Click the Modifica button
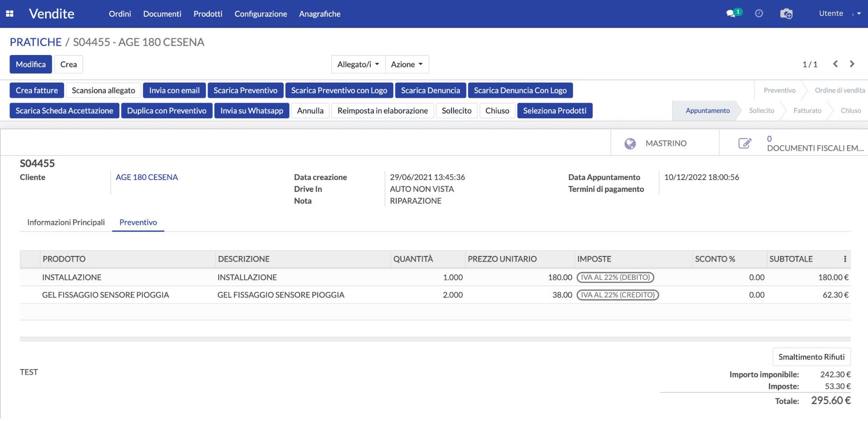Screen dimensions: 868x421 31,64
